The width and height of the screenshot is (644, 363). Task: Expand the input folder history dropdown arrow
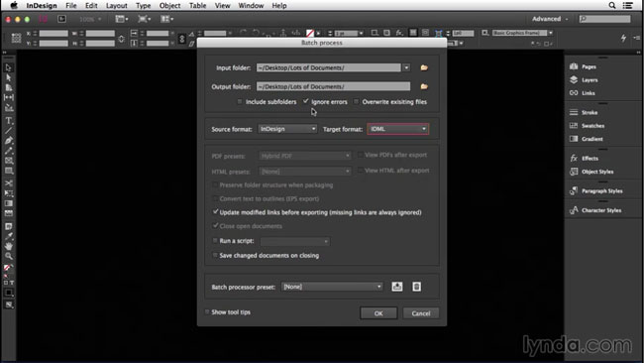[406, 67]
